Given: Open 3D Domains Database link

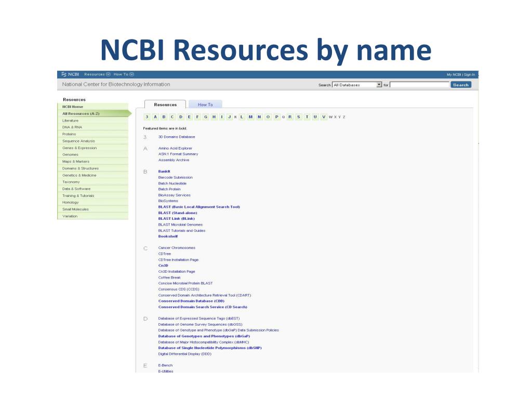Looking at the screenshot, I should (x=177, y=137).
